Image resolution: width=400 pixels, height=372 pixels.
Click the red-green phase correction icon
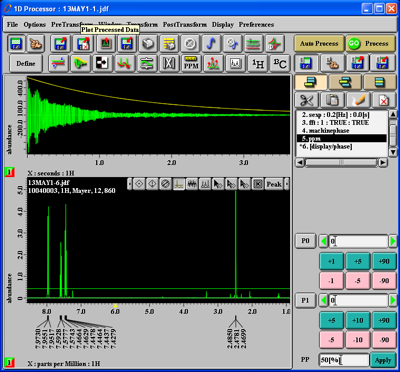[275, 43]
